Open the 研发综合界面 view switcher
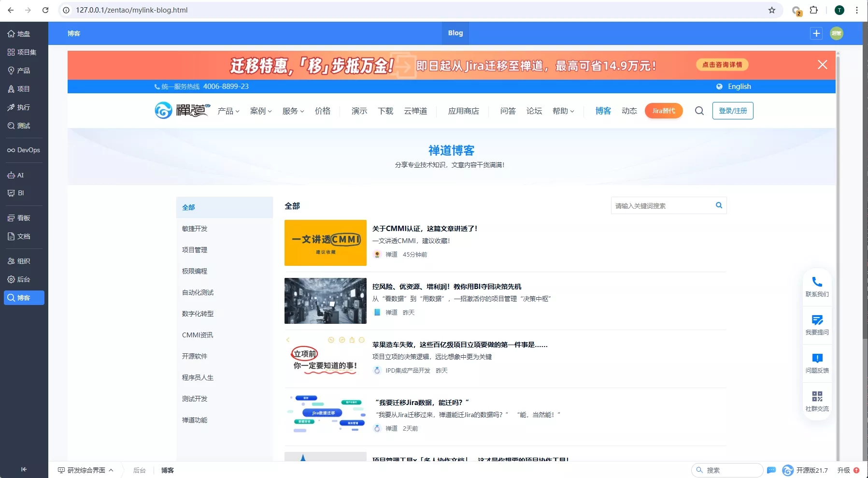The height and width of the screenshot is (478, 868). click(85, 470)
